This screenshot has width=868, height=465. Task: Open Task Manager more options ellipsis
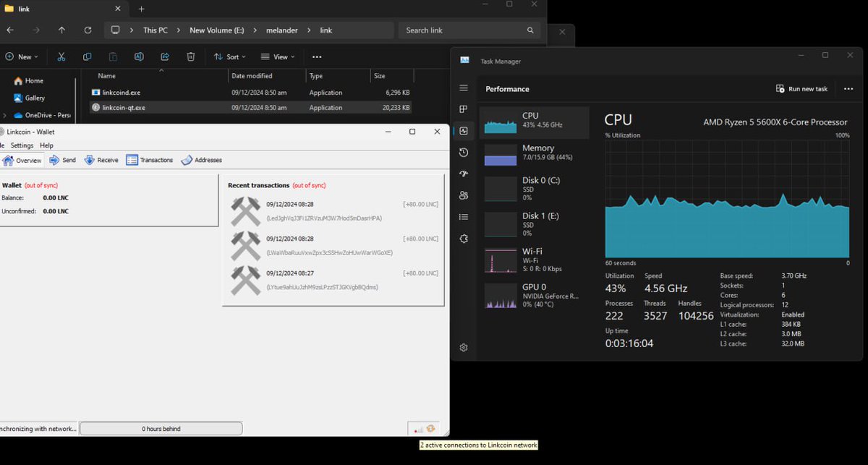pyautogui.click(x=849, y=88)
